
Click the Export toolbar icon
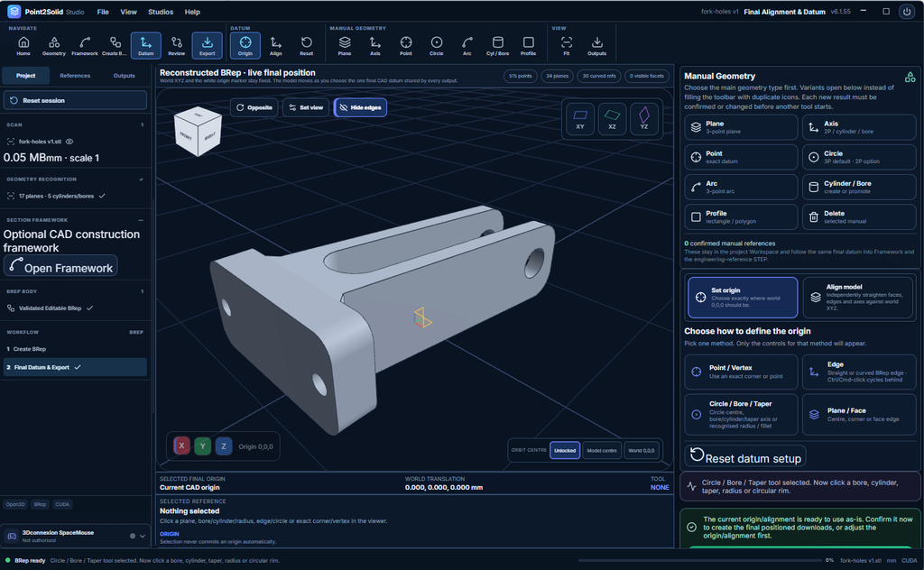click(x=207, y=45)
